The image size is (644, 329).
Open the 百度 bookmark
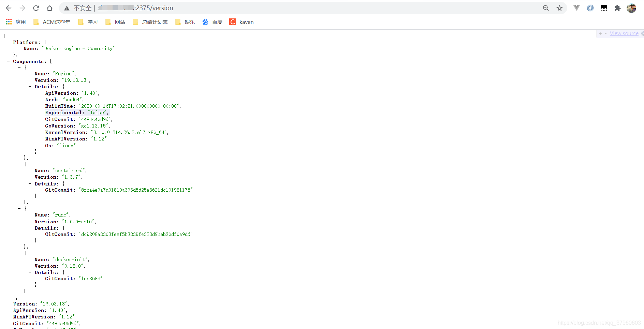[212, 22]
